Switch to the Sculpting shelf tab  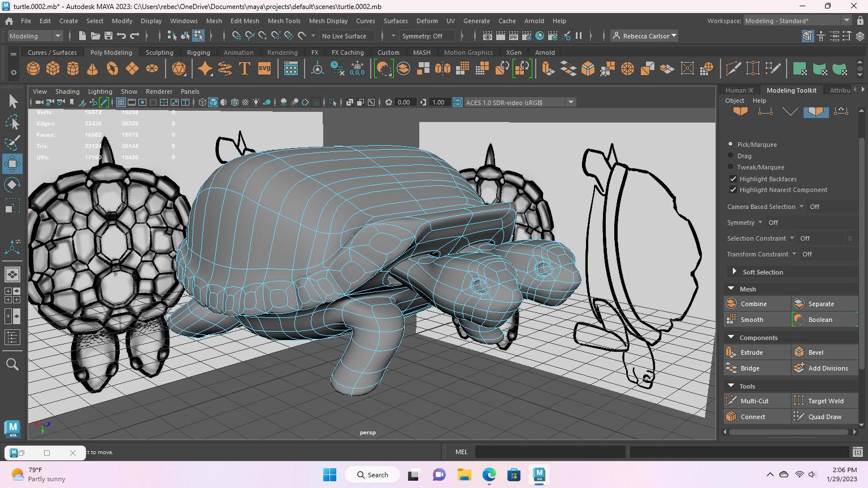[159, 53]
